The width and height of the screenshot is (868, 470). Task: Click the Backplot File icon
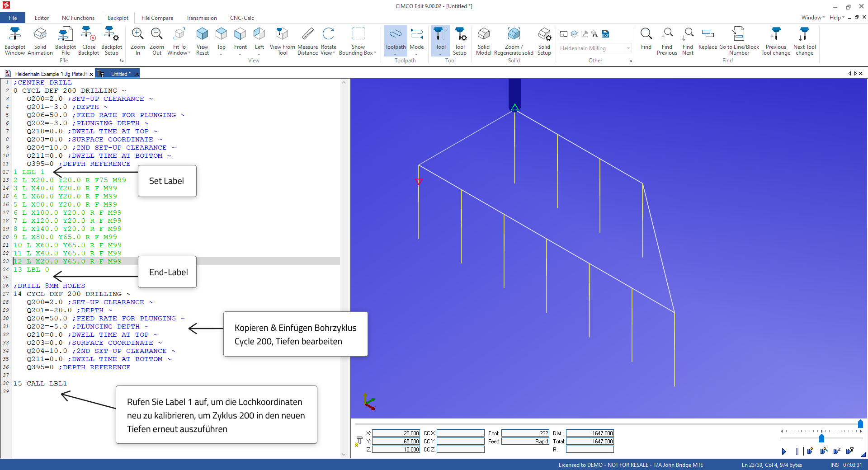(66, 41)
